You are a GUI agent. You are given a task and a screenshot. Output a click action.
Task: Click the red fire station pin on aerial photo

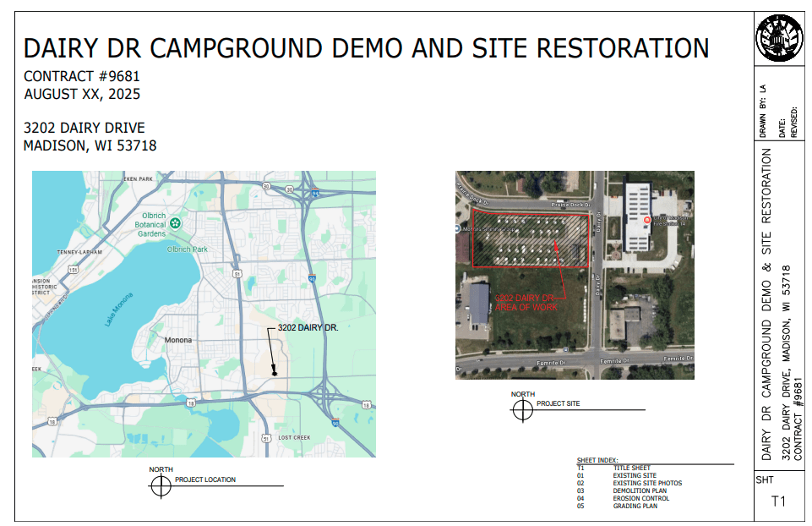coord(648,221)
